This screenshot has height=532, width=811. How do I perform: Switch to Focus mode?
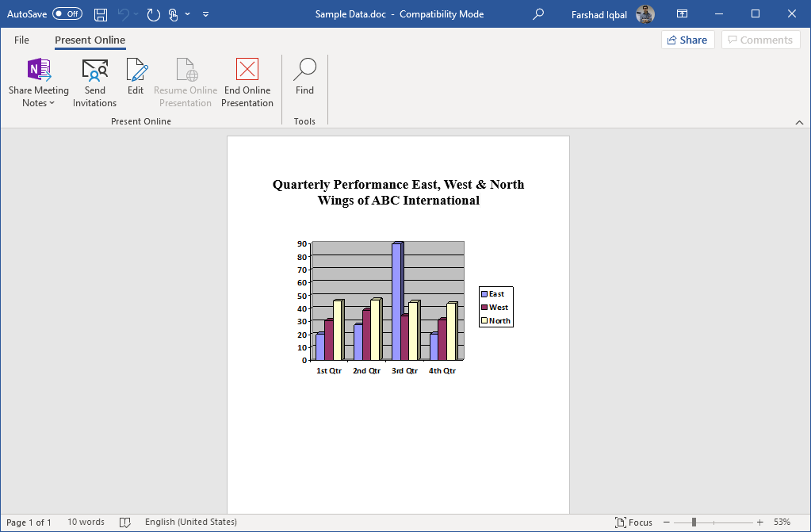[634, 522]
